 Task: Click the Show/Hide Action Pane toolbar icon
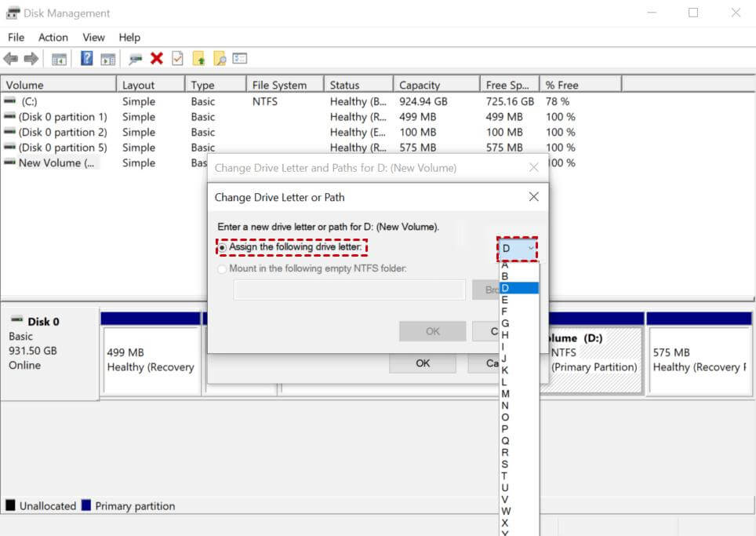coord(107,58)
